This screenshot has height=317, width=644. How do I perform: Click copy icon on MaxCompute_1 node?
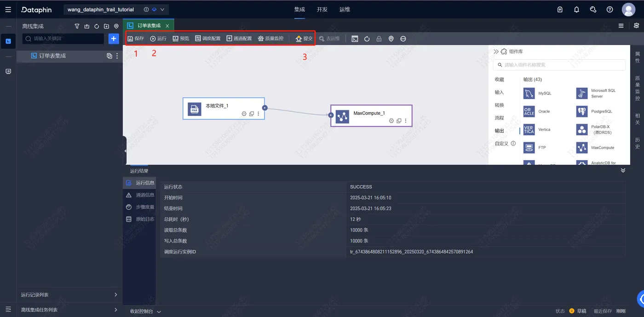pyautogui.click(x=399, y=121)
